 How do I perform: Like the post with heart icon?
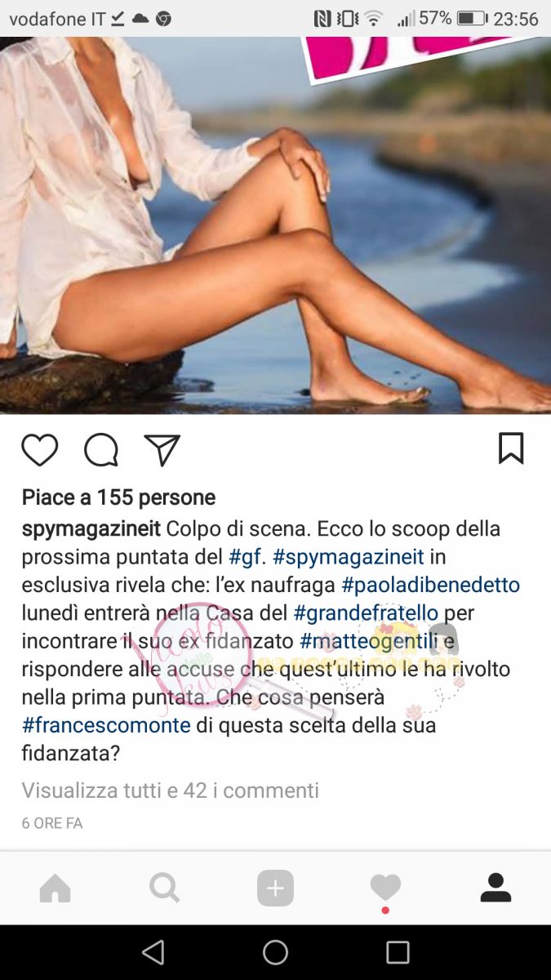(39, 450)
